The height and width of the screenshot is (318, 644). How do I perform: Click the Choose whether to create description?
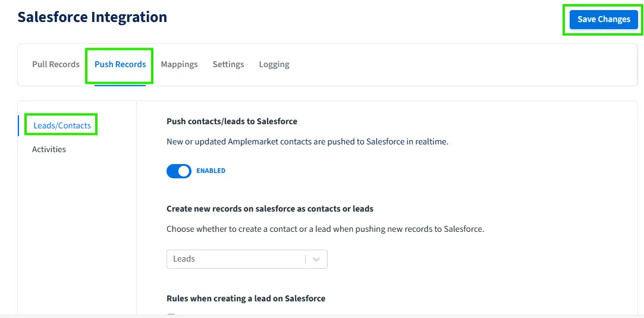(325, 229)
